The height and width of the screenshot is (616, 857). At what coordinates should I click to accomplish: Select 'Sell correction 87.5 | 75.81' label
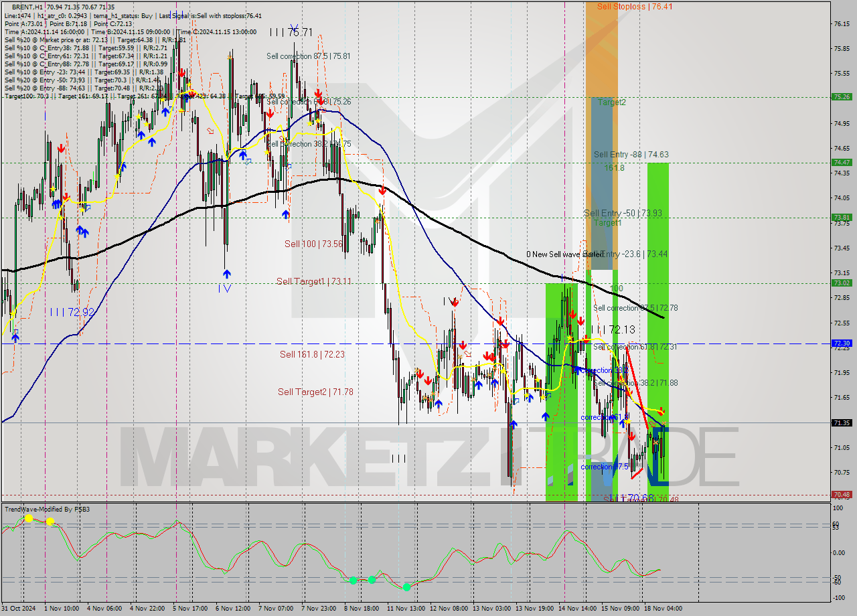[309, 56]
